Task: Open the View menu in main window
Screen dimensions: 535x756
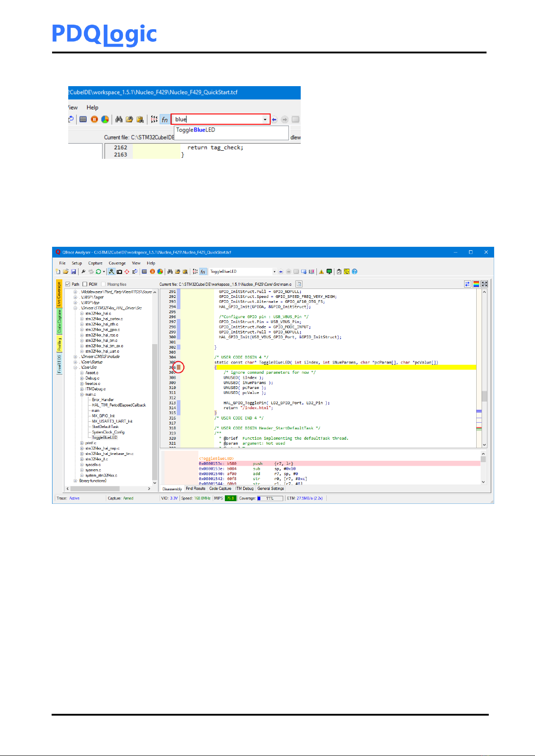Action: (136, 263)
